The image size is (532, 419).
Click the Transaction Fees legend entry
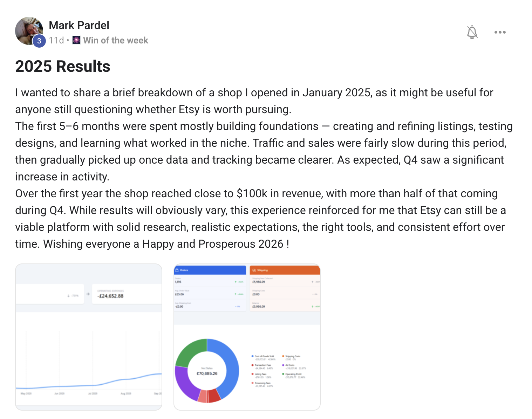coord(262,365)
